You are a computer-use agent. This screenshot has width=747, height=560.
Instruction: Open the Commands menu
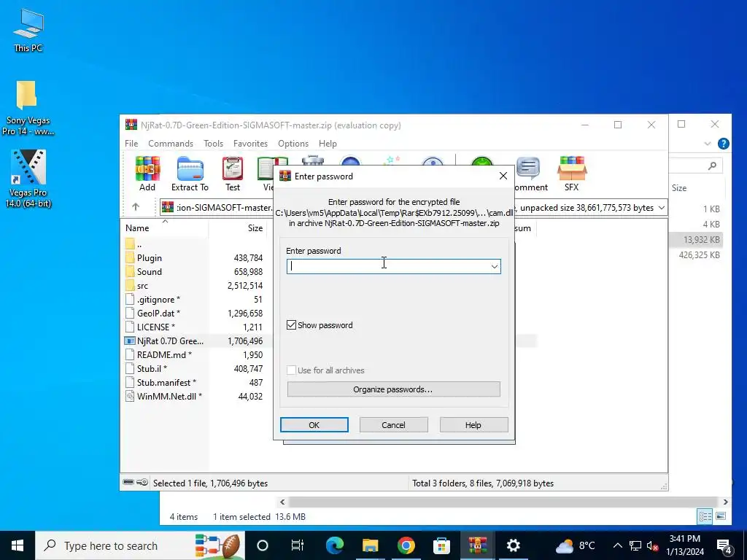coord(171,144)
